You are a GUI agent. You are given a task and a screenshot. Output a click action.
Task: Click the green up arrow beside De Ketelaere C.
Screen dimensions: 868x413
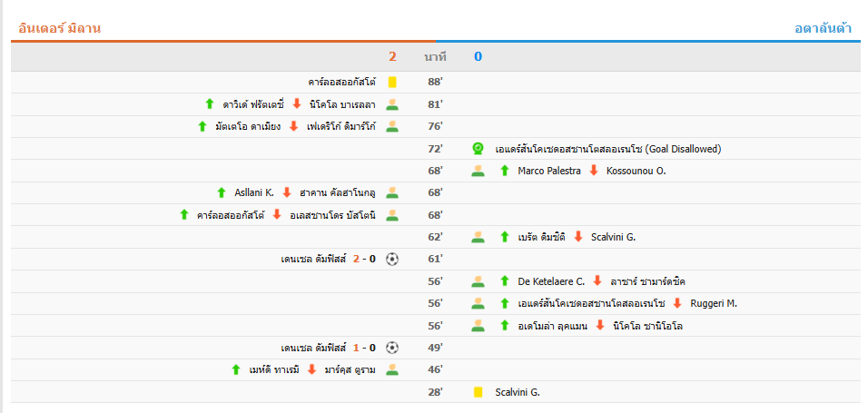504,281
